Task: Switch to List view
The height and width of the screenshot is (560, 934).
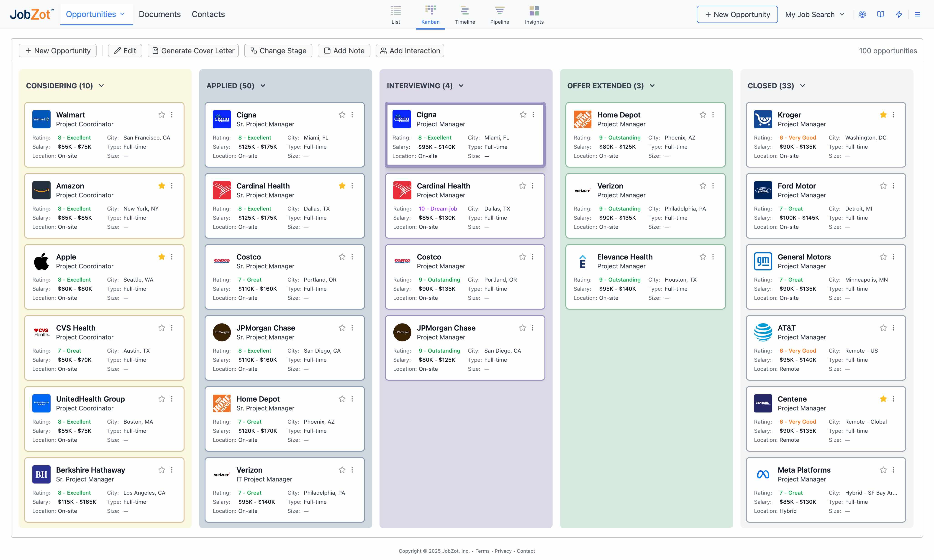Action: (396, 15)
